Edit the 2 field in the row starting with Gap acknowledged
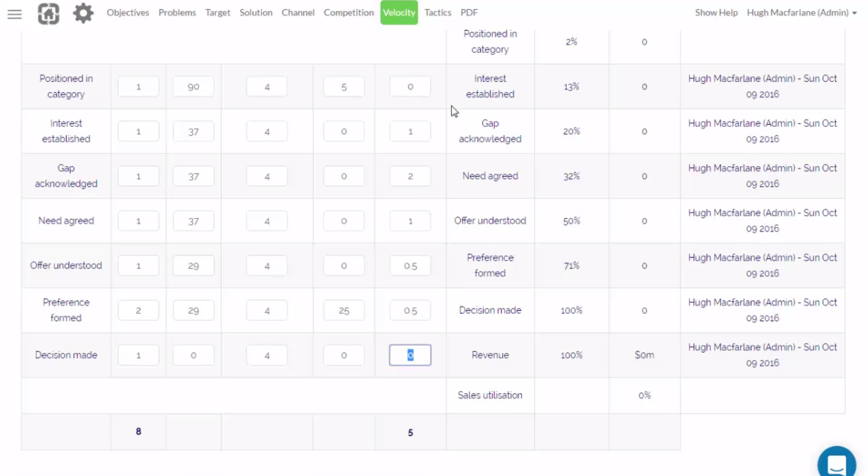The image size is (868, 476). coord(410,176)
